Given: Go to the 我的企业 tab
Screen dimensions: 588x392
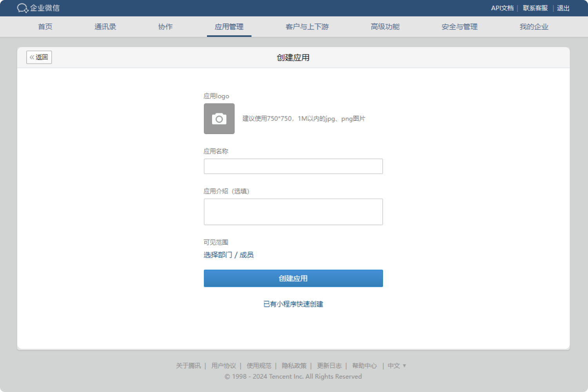Looking at the screenshot, I should click(x=534, y=27).
